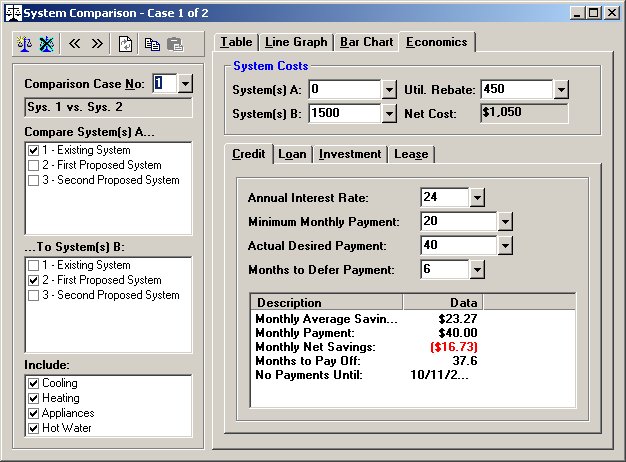Uncheck the Cooling checkbox in Include
Screen dimensions: 626x462
(34, 383)
